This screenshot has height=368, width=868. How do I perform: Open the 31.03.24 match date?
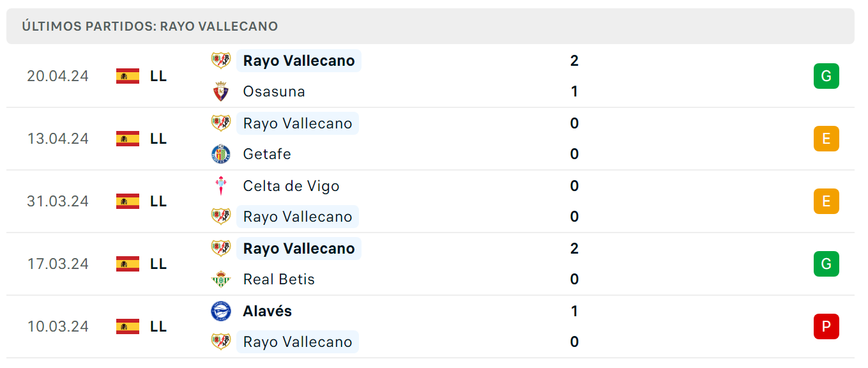[58, 201]
